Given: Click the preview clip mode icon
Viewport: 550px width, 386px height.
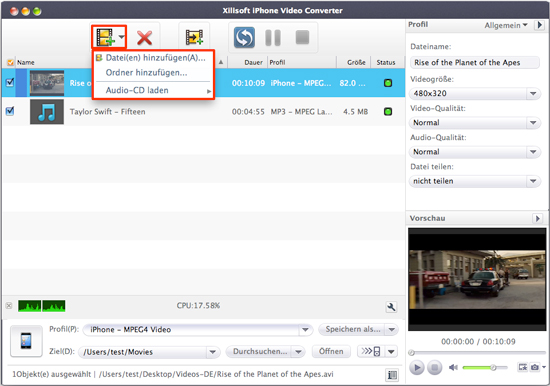Looking at the screenshot, I should [x=523, y=367].
